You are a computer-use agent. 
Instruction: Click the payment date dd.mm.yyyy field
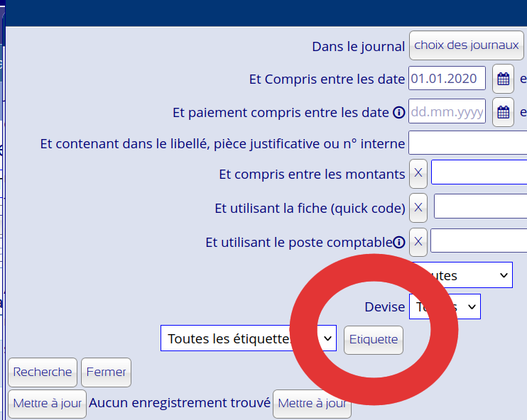pos(447,112)
